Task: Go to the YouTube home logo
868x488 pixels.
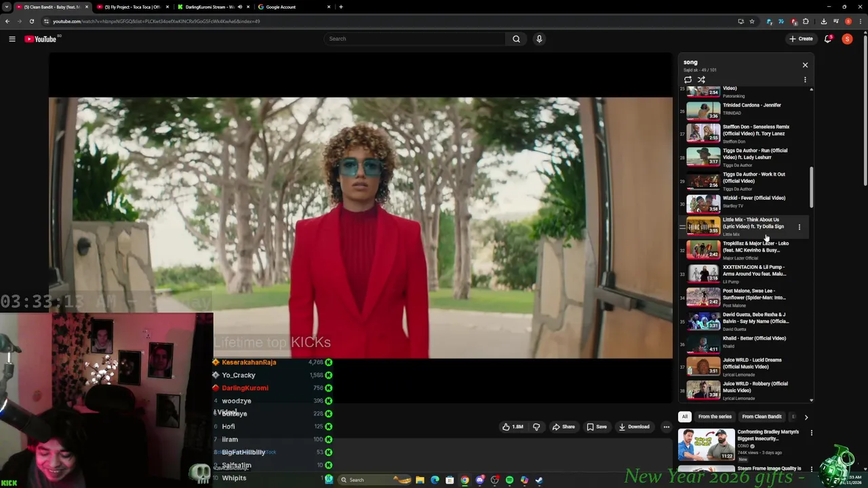Action: tap(41, 39)
